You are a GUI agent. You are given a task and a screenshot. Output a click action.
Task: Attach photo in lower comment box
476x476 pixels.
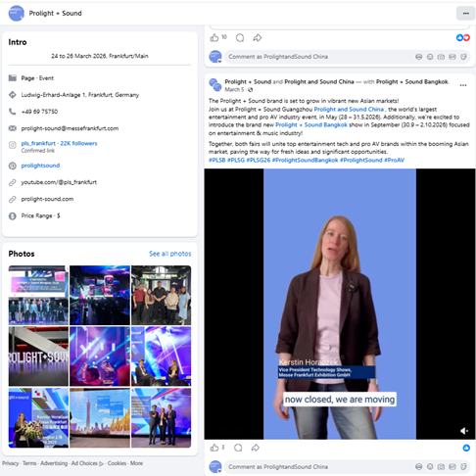[x=441, y=467]
